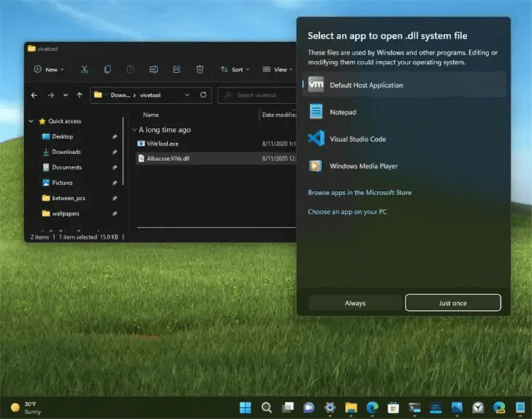Go back with the left arrow in File Explorer
The height and width of the screenshot is (419, 532).
tap(34, 95)
